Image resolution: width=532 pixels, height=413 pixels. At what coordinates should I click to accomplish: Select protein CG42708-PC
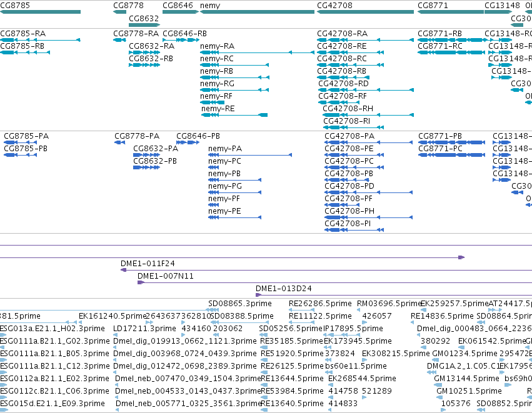click(x=354, y=167)
